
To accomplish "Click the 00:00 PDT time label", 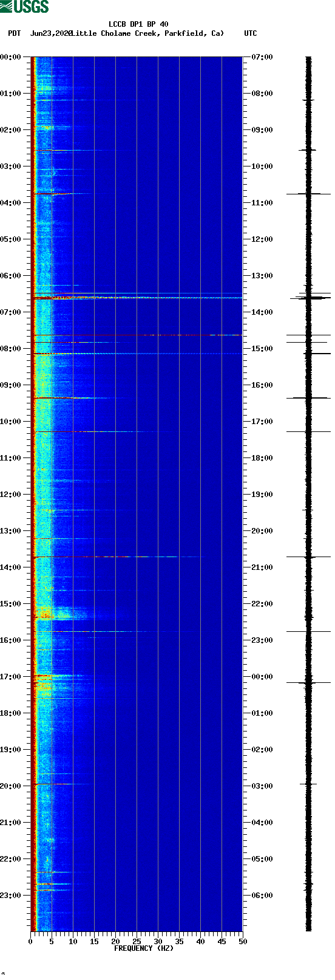I will (11, 57).
